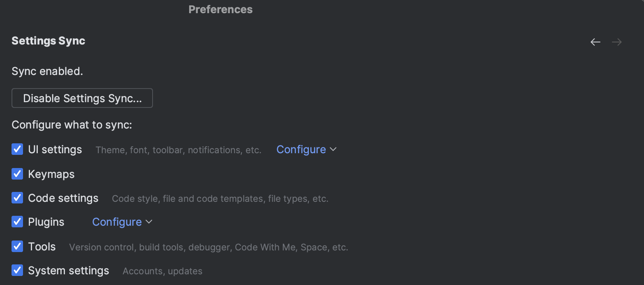Uncheck the Plugins sync checkbox
This screenshot has width=644, height=285.
pyautogui.click(x=17, y=222)
